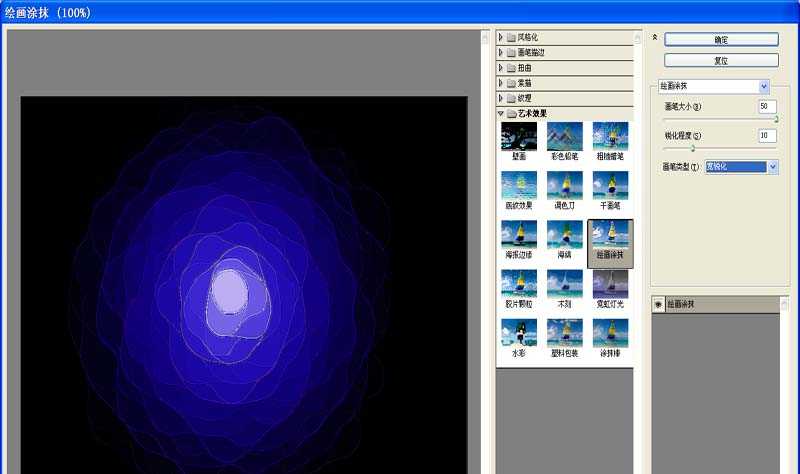The image size is (800, 474).
Task: Click the 确定 button
Action: pos(721,39)
